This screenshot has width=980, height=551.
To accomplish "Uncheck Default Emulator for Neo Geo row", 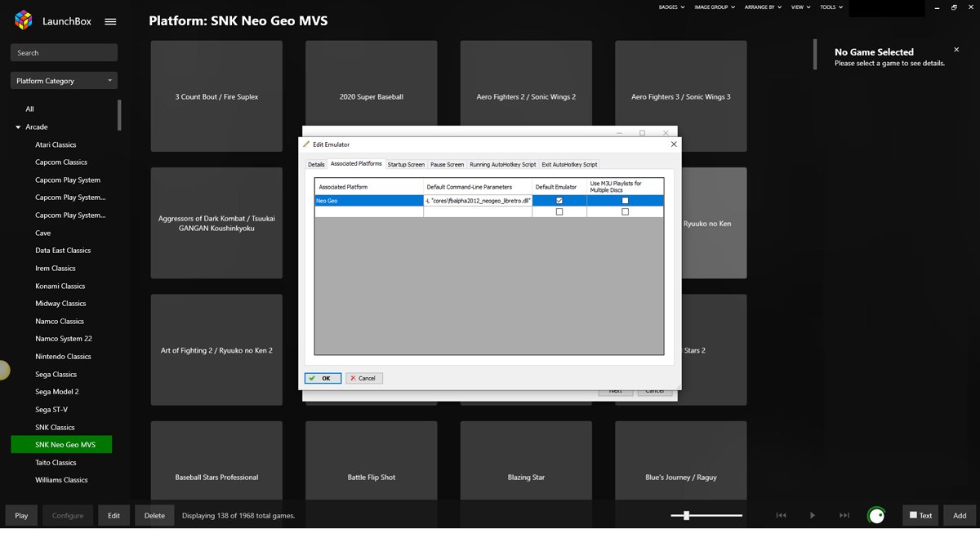I will pyautogui.click(x=559, y=200).
